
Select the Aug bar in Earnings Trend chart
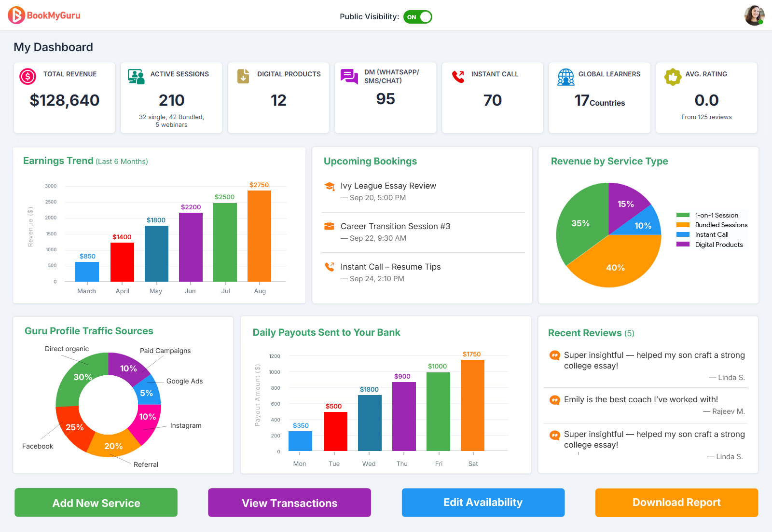pos(259,236)
